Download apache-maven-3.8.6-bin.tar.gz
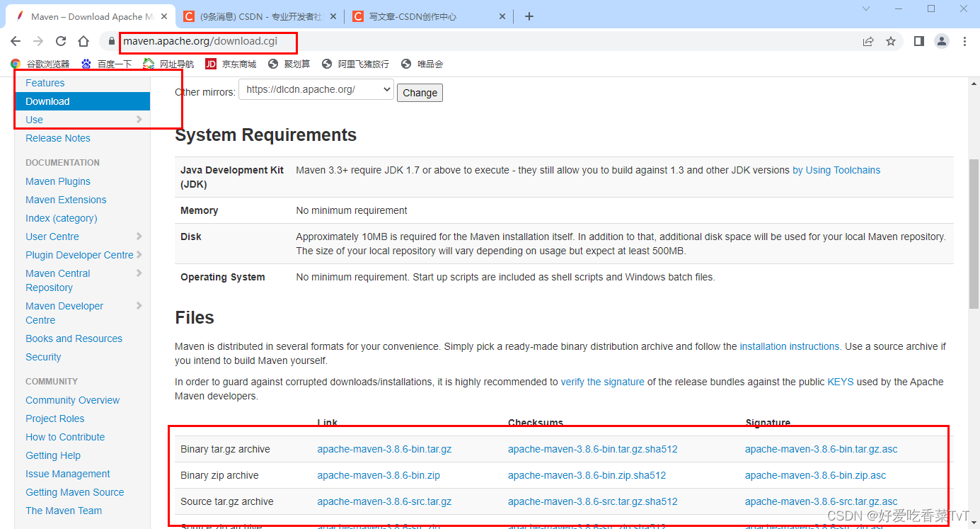Image resolution: width=980 pixels, height=529 pixels. click(384, 449)
